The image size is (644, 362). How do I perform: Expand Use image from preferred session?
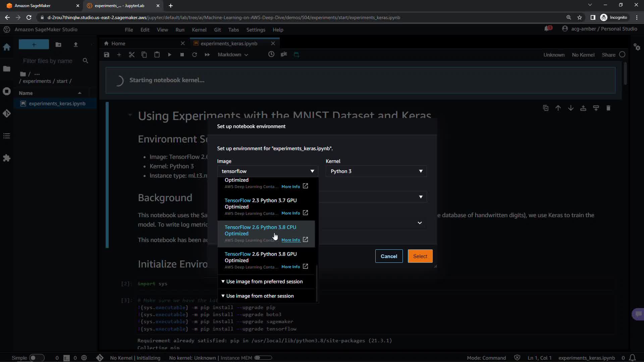coord(264,282)
